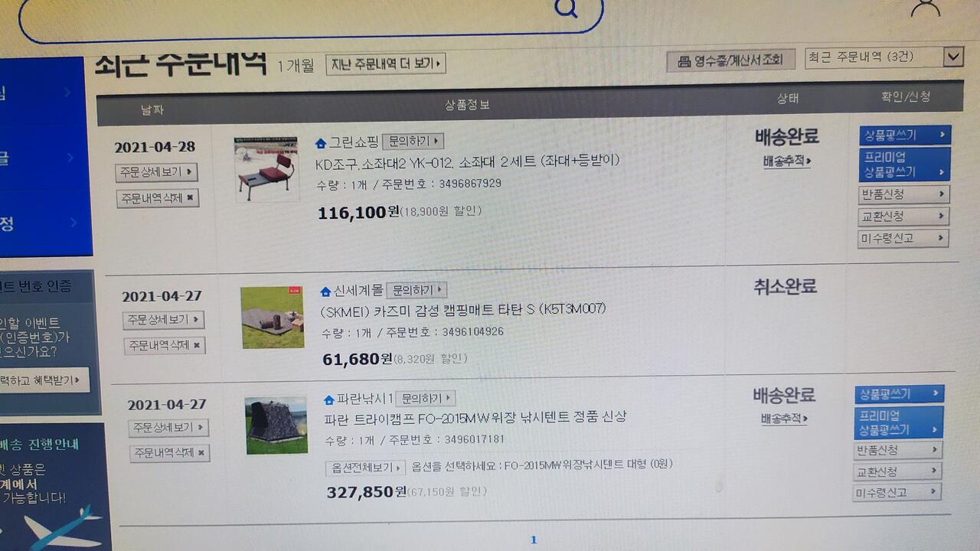Image resolution: width=980 pixels, height=551 pixels.
Task: Request return 반품신청 for tent order
Action: [898, 450]
